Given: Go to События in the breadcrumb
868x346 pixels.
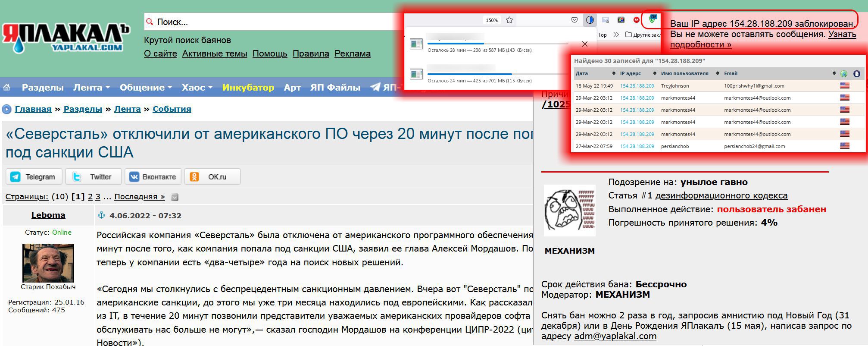Looking at the screenshot, I should (172, 109).
